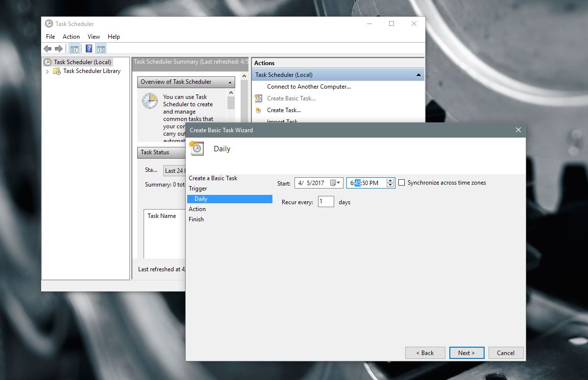The image size is (588, 380).
Task: Click the Create Task icon in Actions
Action: click(x=258, y=110)
